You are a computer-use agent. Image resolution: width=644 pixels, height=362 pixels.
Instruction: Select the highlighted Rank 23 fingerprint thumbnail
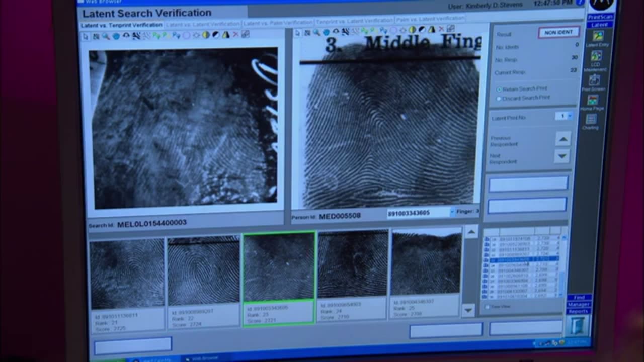click(279, 279)
